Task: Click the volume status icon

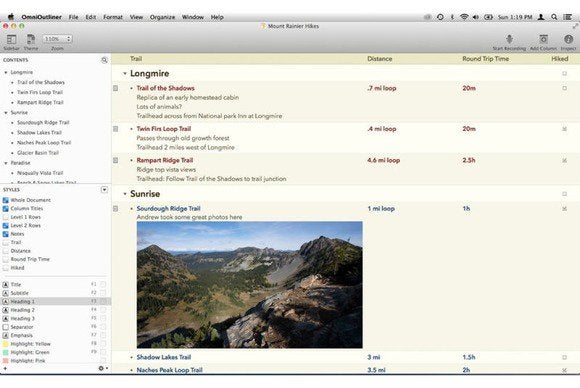Action: 476,17
